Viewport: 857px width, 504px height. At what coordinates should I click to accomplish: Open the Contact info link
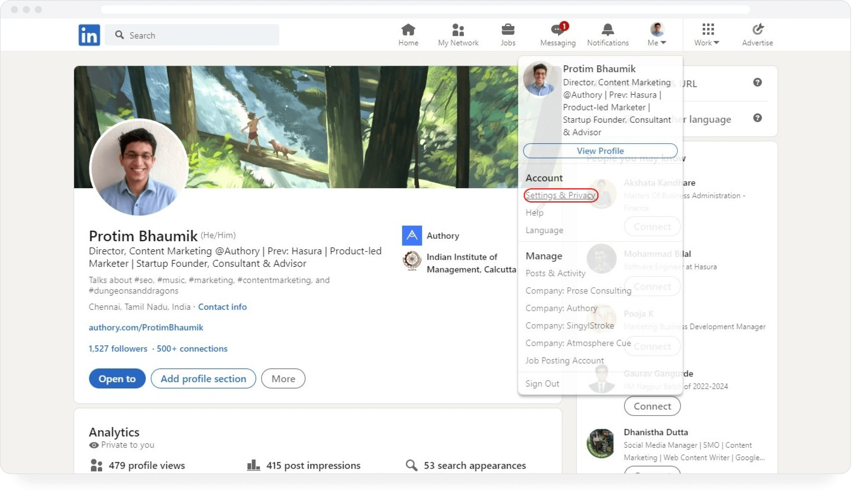[222, 307]
